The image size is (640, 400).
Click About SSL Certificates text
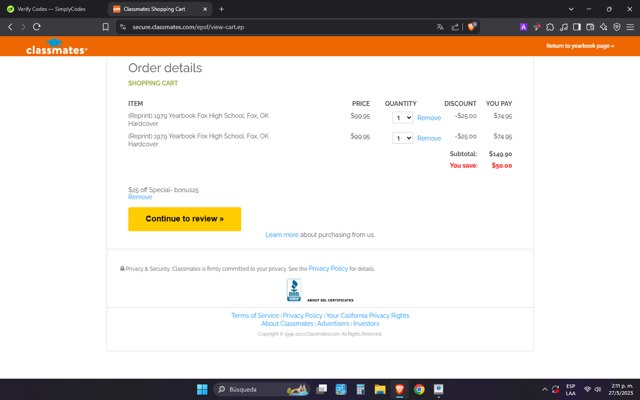click(x=330, y=300)
